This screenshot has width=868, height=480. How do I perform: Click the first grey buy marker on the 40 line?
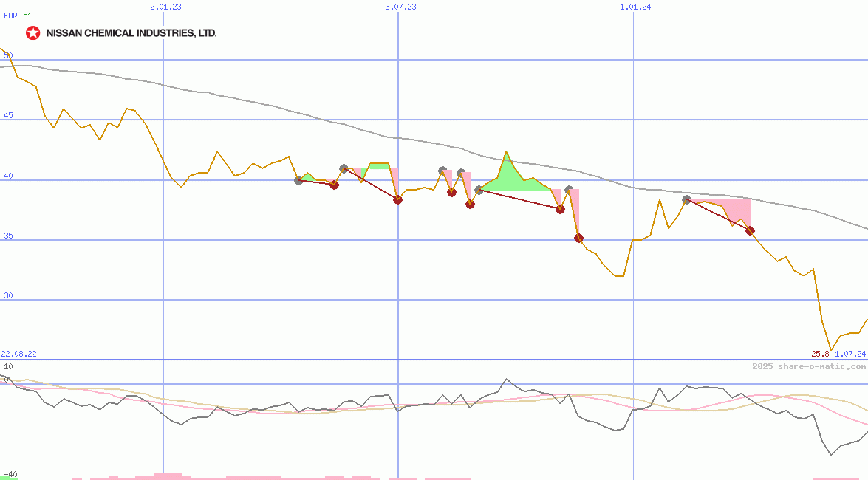pos(299,180)
